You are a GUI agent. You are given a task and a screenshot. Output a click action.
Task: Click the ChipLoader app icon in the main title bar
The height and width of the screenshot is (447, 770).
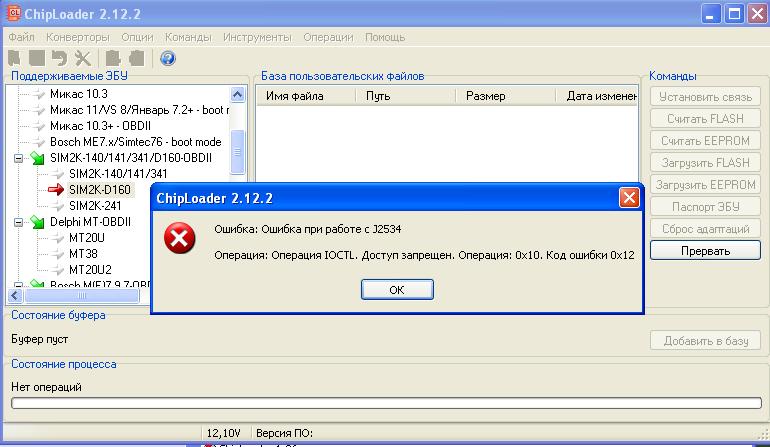13,13
